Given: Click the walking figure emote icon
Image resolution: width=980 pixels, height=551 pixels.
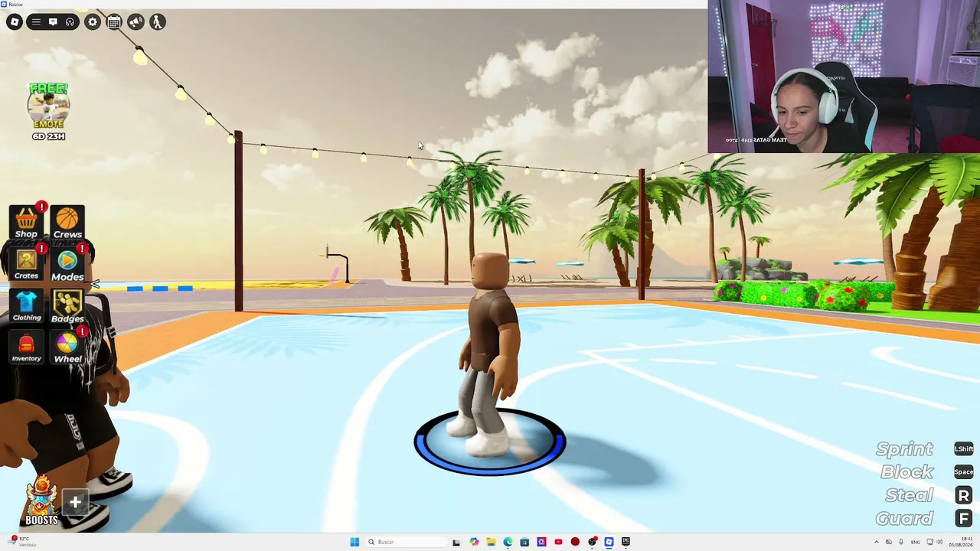Looking at the screenshot, I should coord(157,22).
